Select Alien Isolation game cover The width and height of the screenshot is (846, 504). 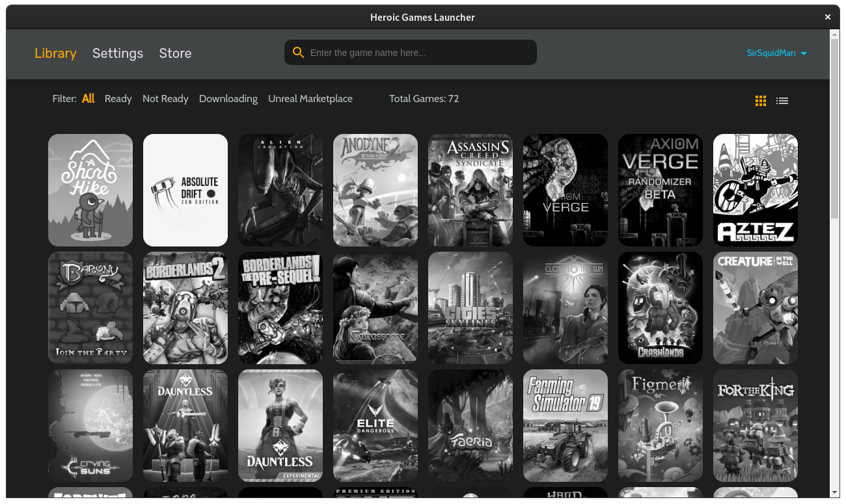(x=280, y=190)
